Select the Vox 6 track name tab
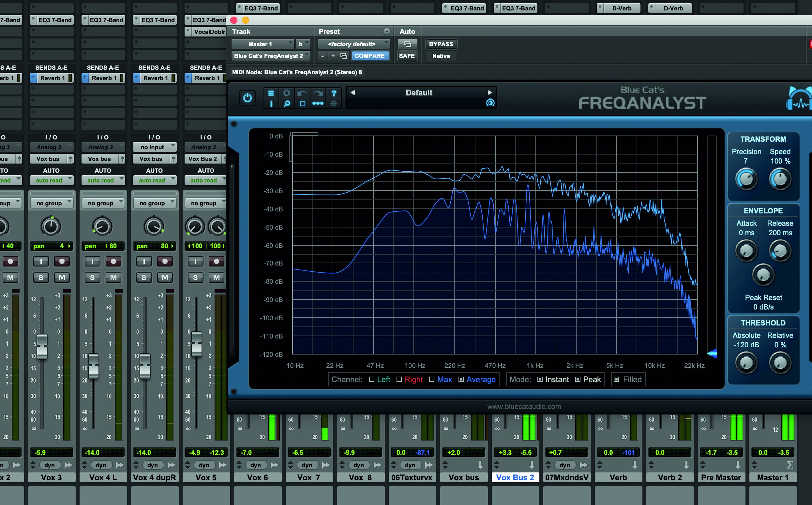The width and height of the screenshot is (812, 505). pyautogui.click(x=257, y=477)
